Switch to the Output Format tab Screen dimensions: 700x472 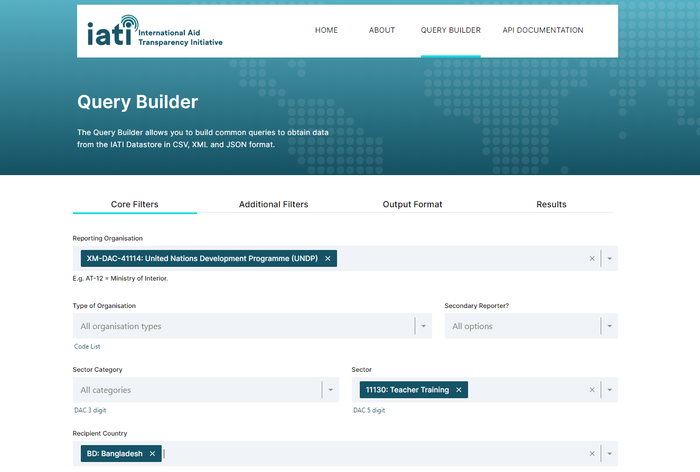click(x=412, y=204)
